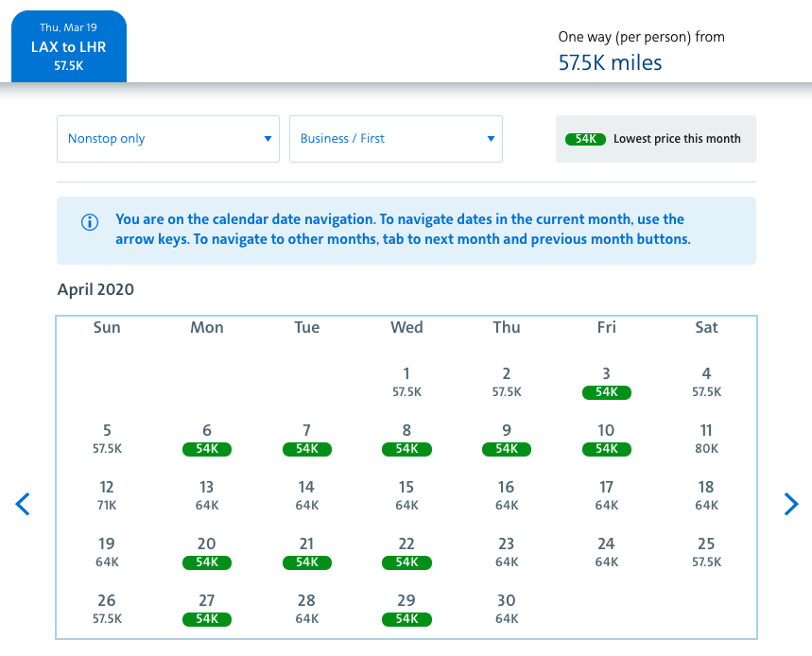Screen dimensions: 812x656
Task: Choose April 19 priced at 64K
Action: click(x=107, y=553)
